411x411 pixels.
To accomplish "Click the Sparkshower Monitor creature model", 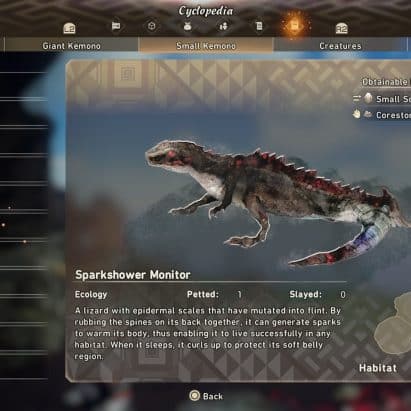I will pos(277,200).
